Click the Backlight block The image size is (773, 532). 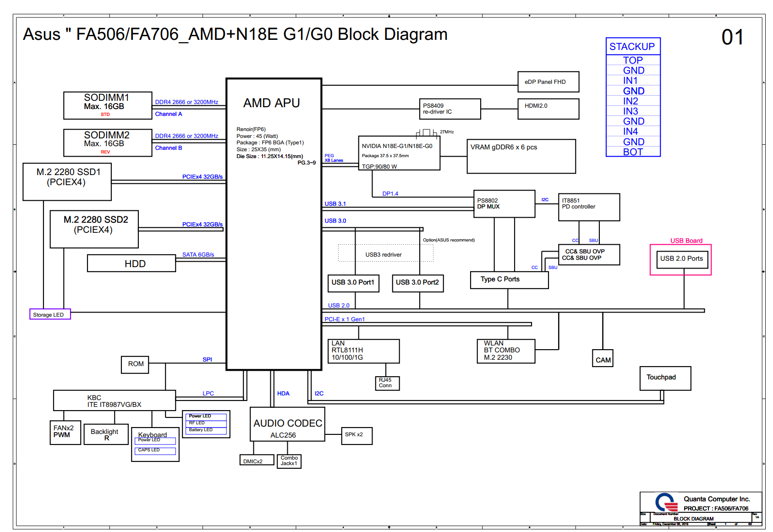pos(106,434)
